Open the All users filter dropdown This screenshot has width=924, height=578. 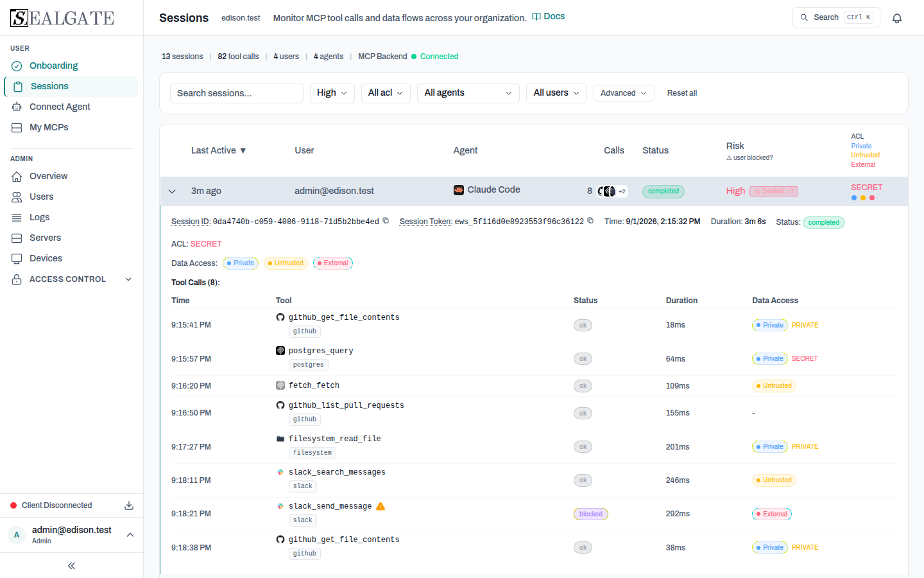[x=556, y=93]
